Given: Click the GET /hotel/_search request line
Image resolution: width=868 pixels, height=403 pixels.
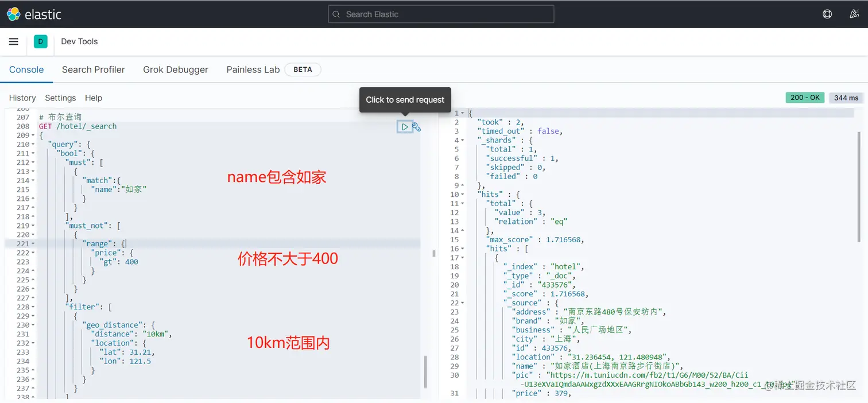Looking at the screenshot, I should pos(77,126).
